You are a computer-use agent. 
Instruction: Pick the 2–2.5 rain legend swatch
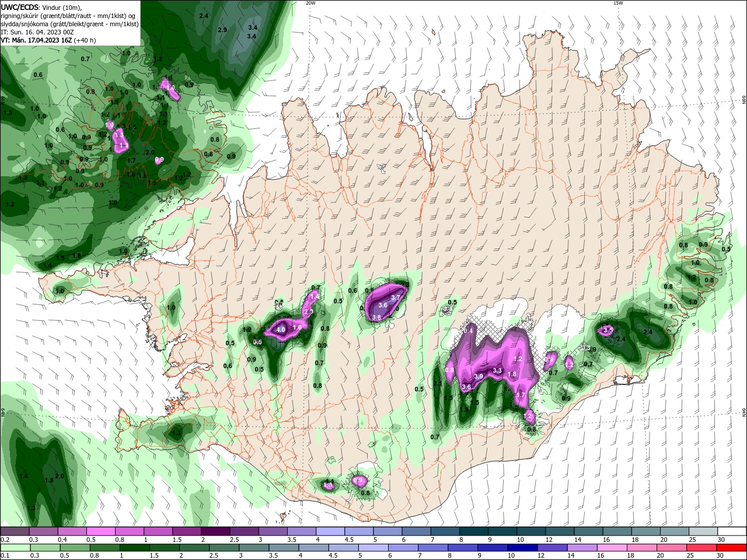click(x=194, y=548)
